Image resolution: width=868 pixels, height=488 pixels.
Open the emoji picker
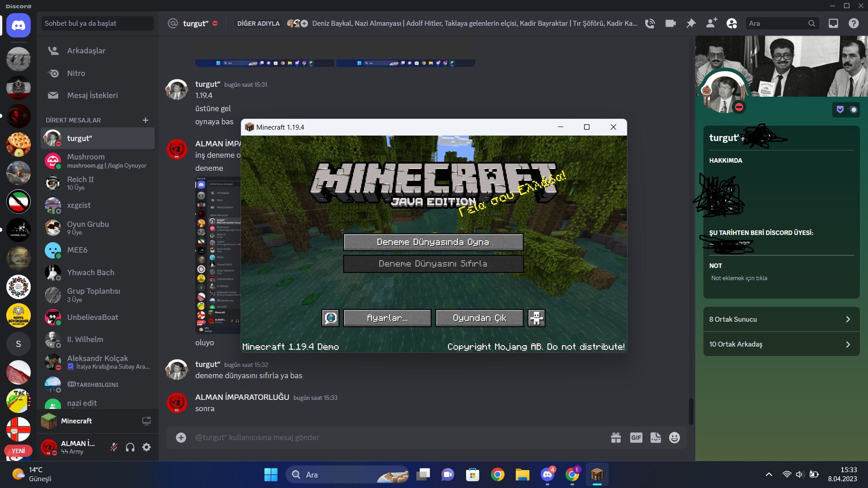(x=675, y=437)
